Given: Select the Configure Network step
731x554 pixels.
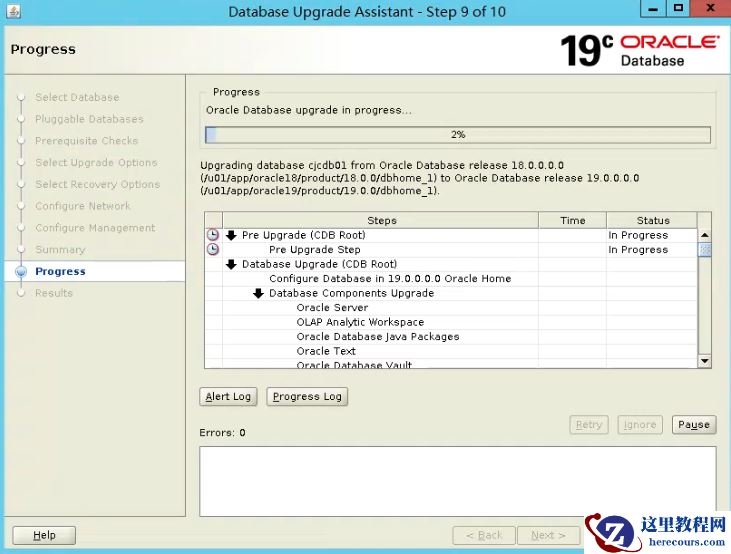Looking at the screenshot, I should 83,206.
